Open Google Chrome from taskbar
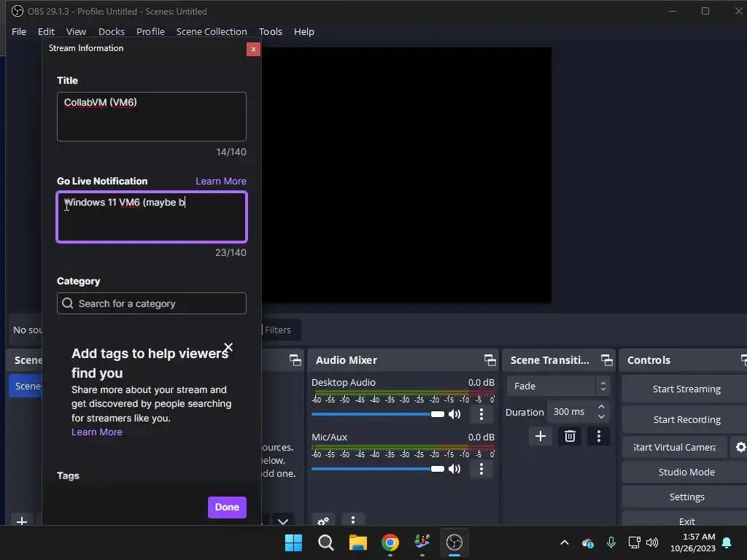Image resolution: width=747 pixels, height=560 pixels. [390, 542]
